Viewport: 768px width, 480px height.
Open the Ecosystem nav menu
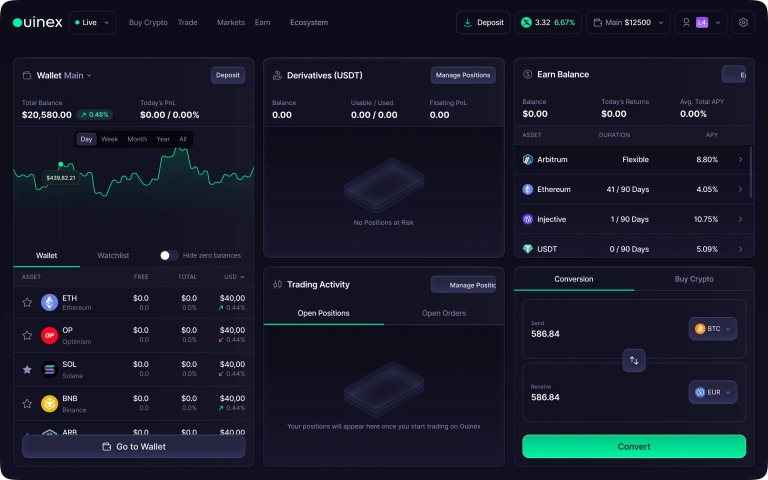309,23
